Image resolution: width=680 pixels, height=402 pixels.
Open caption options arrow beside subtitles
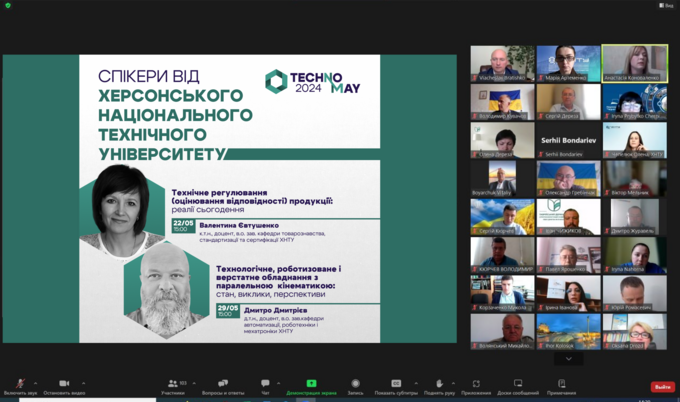pyautogui.click(x=416, y=383)
